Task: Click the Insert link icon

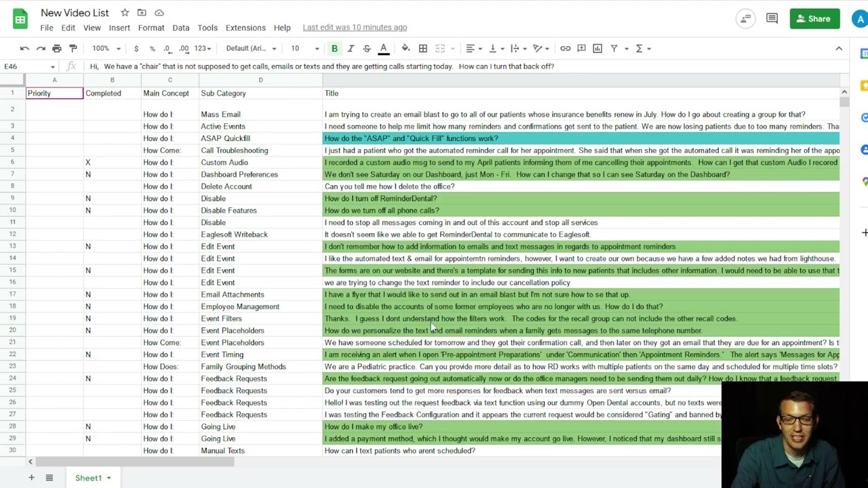Action: pyautogui.click(x=565, y=48)
